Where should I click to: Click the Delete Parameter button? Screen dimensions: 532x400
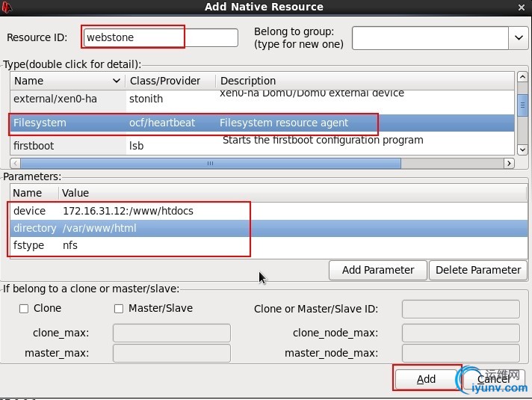[478, 271]
